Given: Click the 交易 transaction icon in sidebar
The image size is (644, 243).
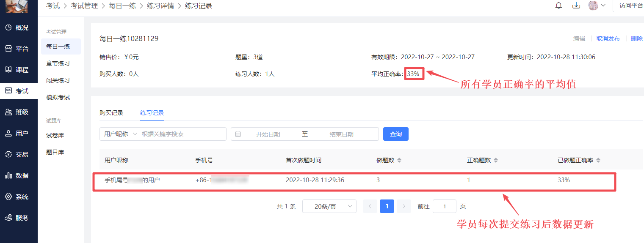Looking at the screenshot, I should tap(8, 154).
